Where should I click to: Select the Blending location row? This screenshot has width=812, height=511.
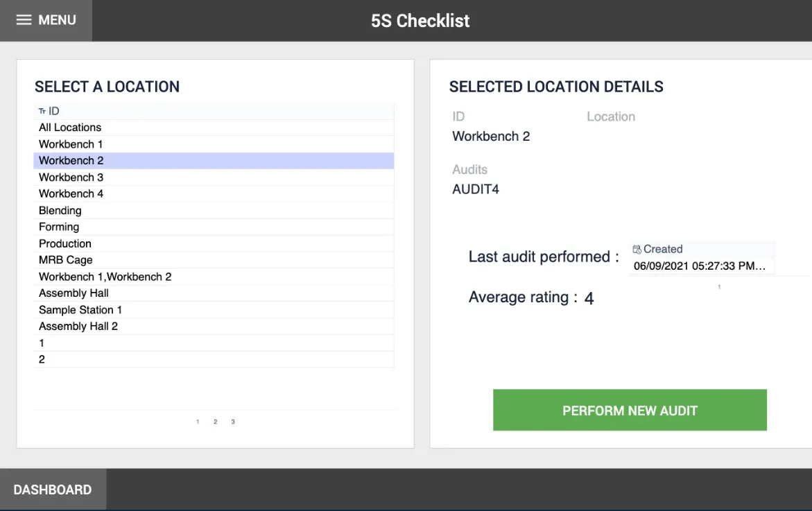click(x=214, y=211)
